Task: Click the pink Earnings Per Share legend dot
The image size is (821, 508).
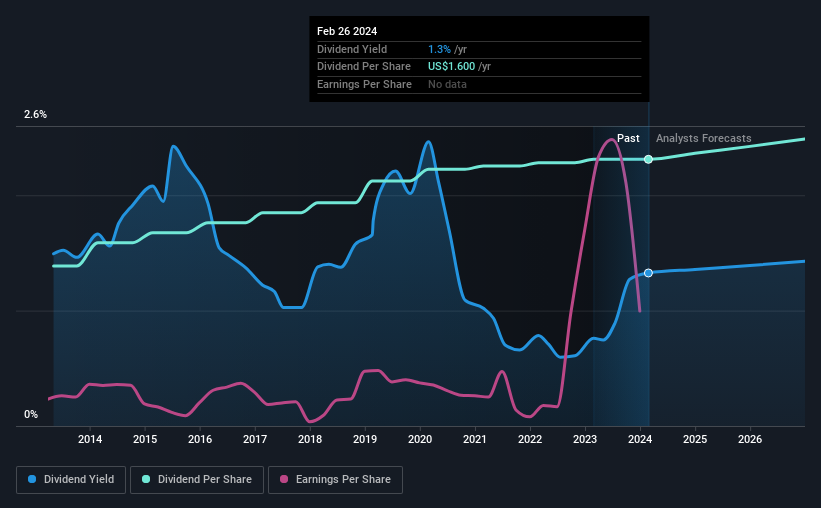Action: click(x=284, y=479)
